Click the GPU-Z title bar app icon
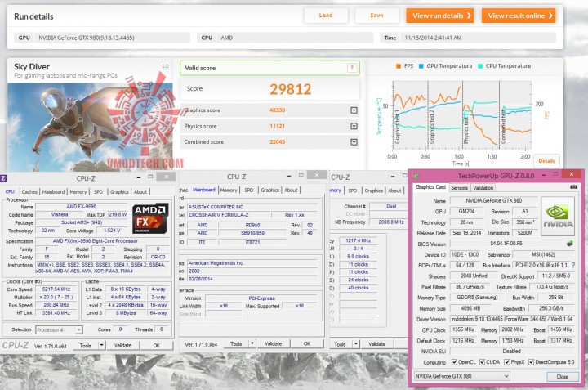 click(416, 176)
